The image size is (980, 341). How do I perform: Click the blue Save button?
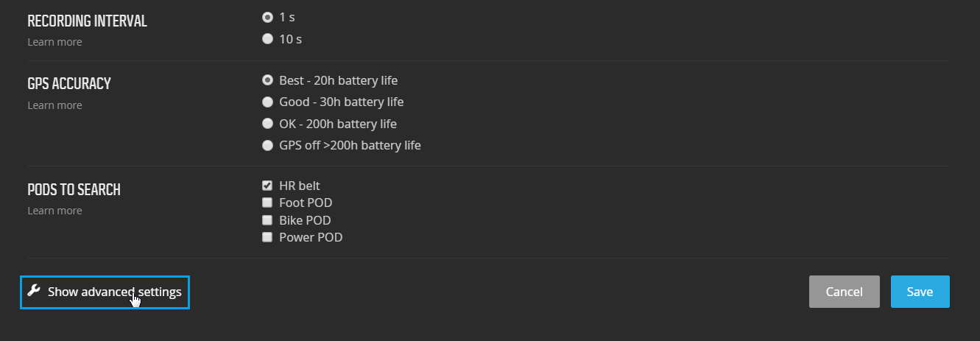pyautogui.click(x=920, y=292)
